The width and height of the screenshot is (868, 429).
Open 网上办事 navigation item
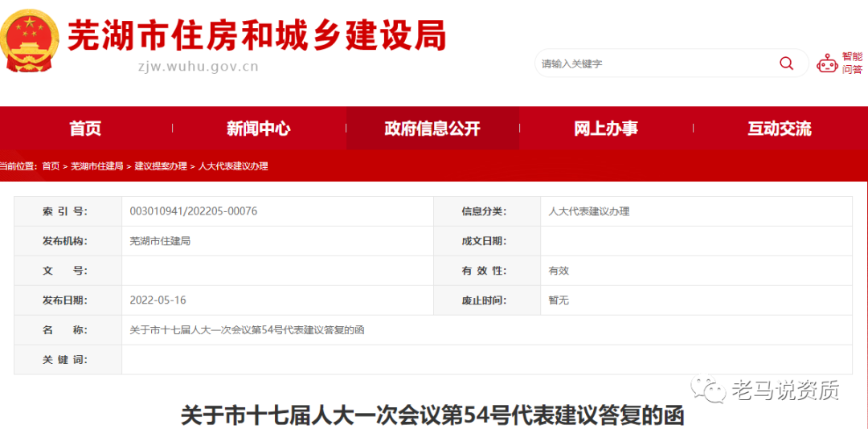(x=606, y=129)
